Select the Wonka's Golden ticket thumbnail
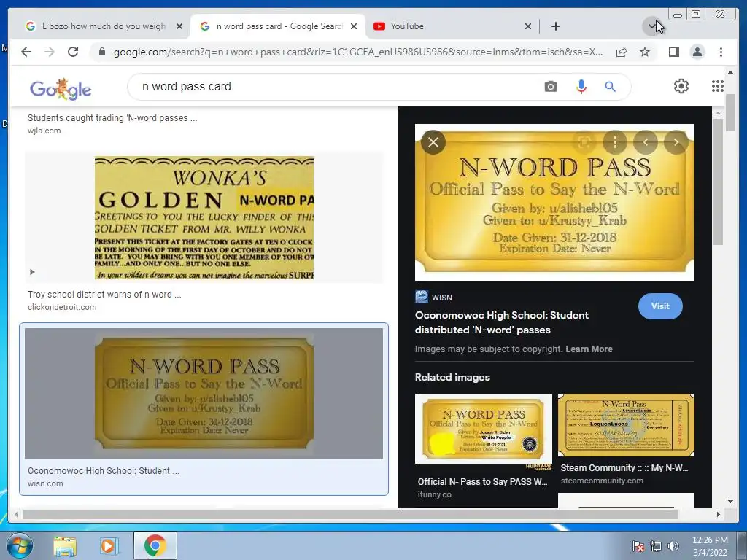Screen dimensions: 747x560 pos(204,217)
